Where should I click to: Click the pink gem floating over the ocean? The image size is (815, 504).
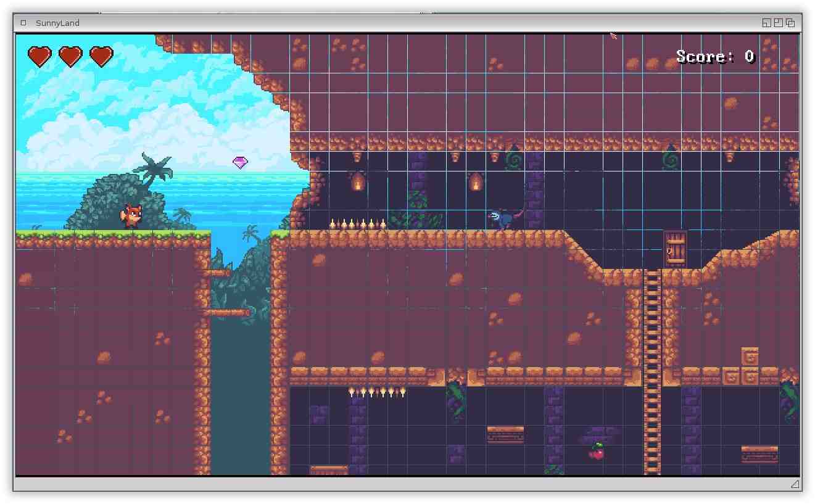[240, 162]
